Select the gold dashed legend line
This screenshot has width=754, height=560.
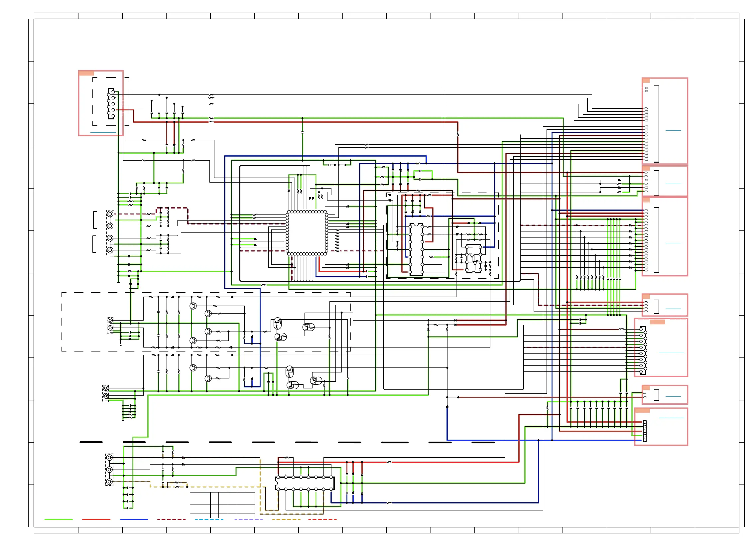pos(286,519)
